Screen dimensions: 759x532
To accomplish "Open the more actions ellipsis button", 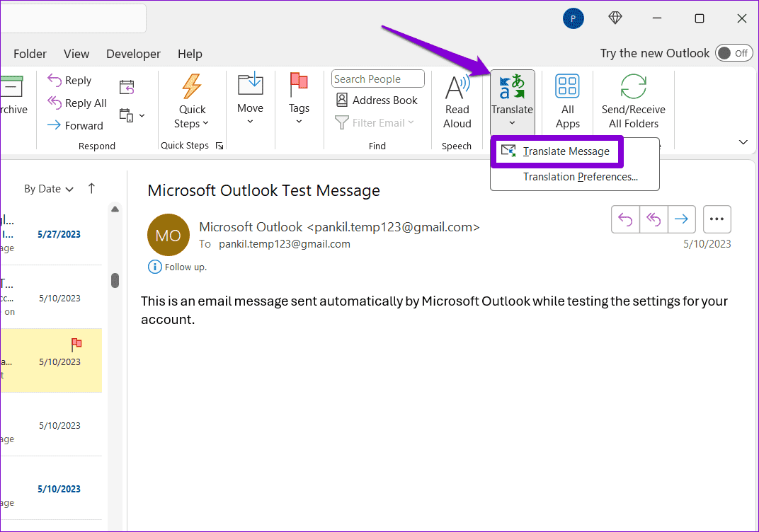I will [x=717, y=219].
